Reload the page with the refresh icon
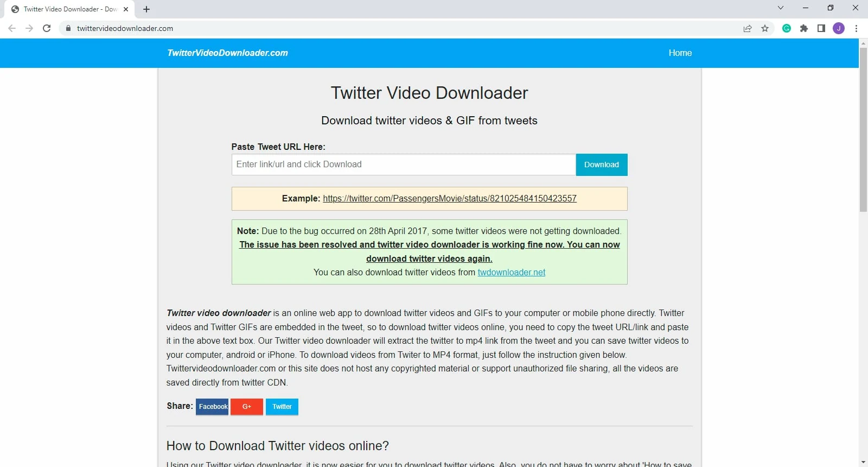The image size is (868, 467). [47, 28]
